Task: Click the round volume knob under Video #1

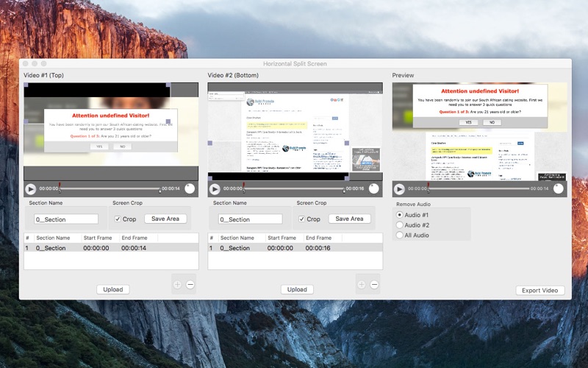Action: (x=190, y=188)
